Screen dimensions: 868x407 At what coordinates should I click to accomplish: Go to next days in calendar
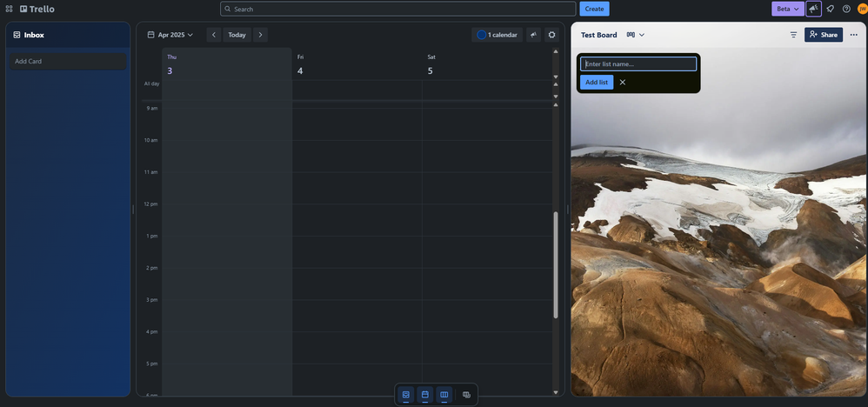(x=260, y=35)
